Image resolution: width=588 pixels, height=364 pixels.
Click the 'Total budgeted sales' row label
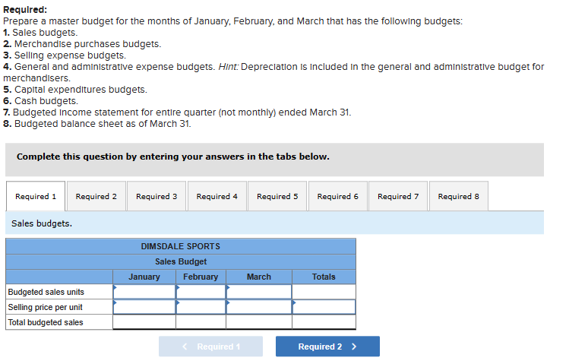pyautogui.click(x=46, y=322)
